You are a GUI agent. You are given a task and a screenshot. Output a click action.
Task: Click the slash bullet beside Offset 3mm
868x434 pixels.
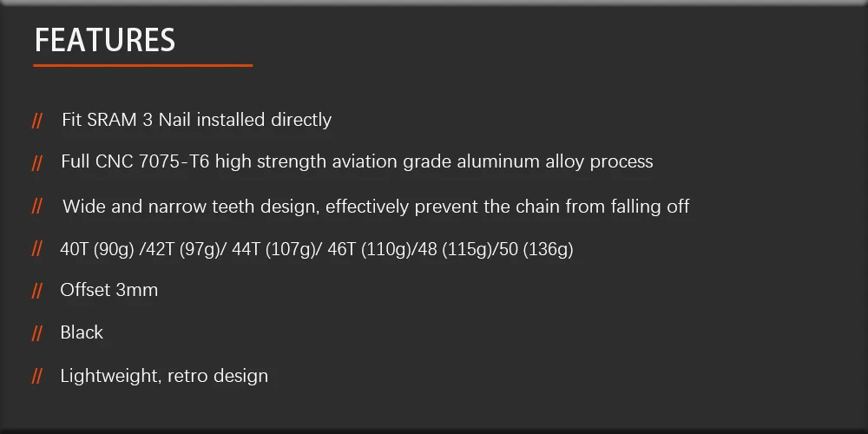tap(37, 291)
